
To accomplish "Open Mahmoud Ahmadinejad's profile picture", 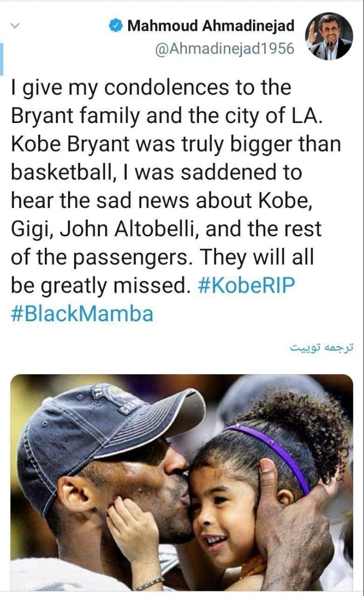I will 329,36.
